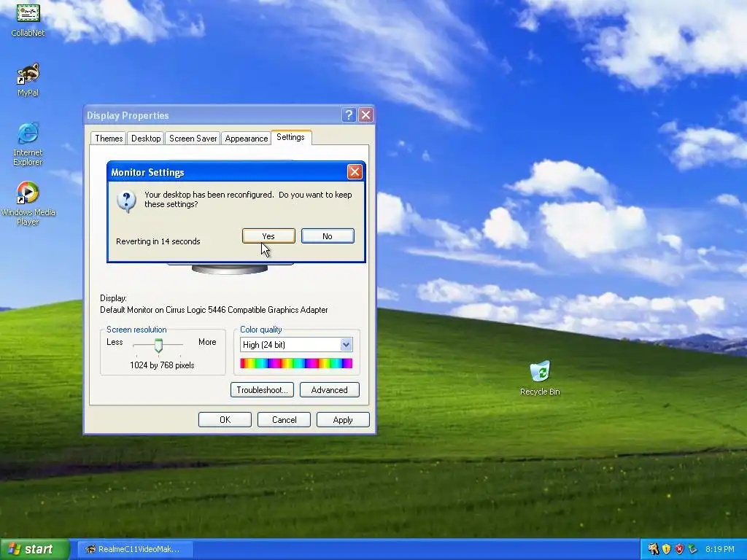Viewport: 747px width, 560px height.
Task: Click the color quality rainbow preview bar
Action: coord(296,364)
